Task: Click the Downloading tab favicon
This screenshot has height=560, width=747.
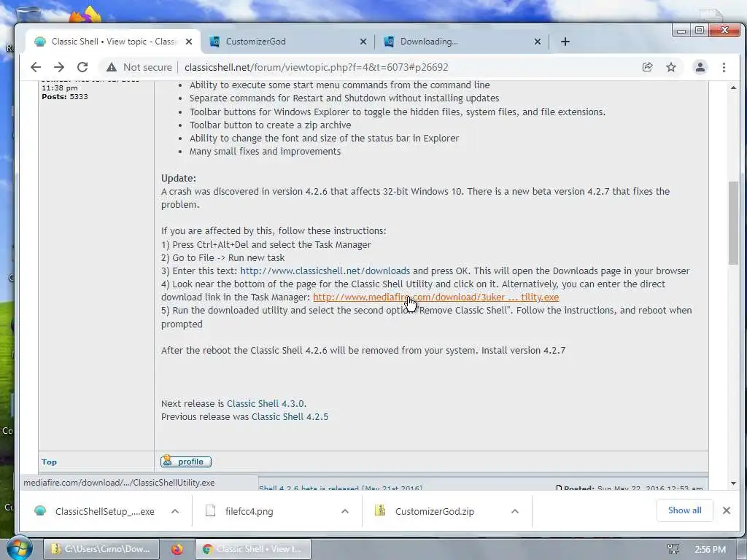Action: point(389,42)
